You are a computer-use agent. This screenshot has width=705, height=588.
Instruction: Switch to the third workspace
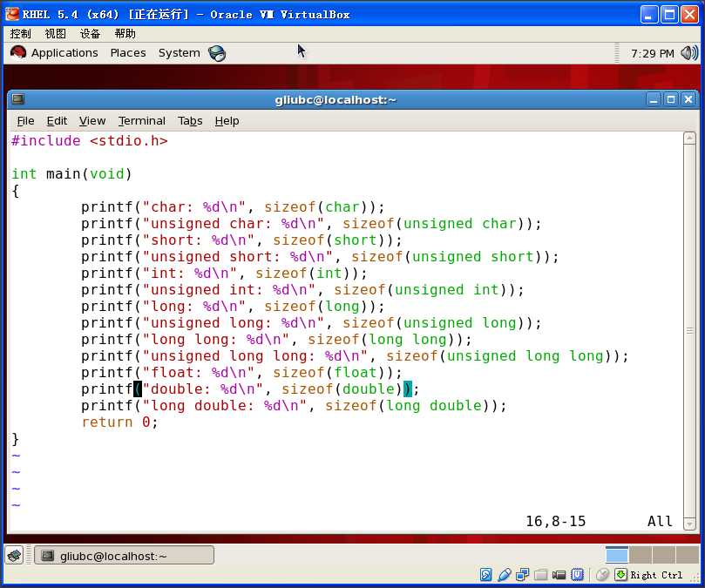664,555
